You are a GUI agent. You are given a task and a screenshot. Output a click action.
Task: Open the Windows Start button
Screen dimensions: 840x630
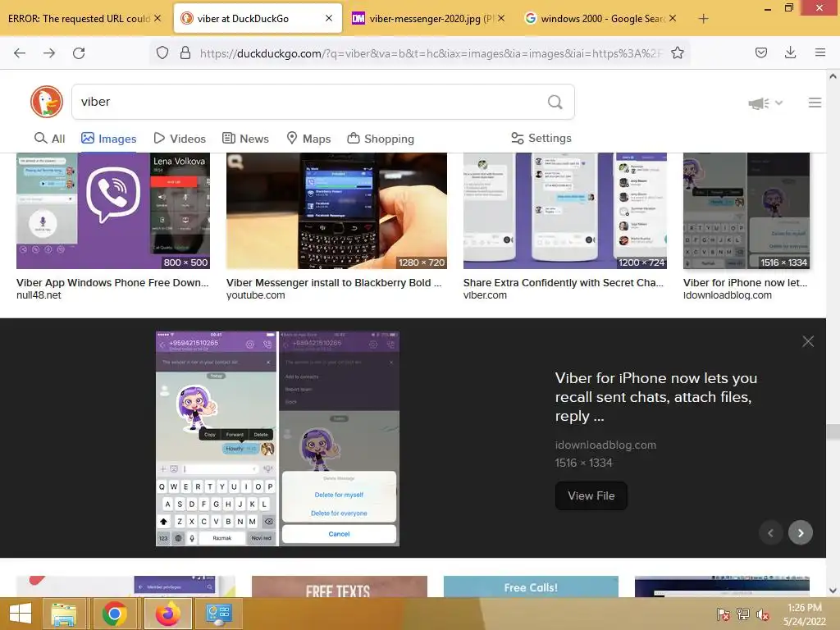pos(21,614)
